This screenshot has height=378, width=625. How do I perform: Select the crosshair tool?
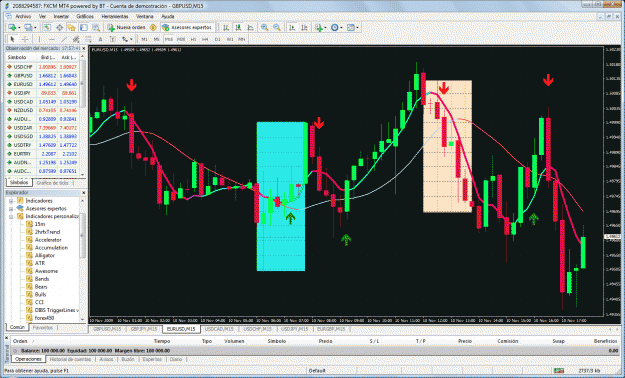(x=25, y=39)
